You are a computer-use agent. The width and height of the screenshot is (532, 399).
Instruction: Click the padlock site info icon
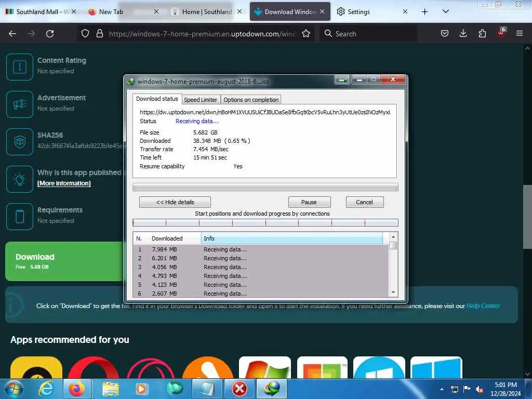(x=99, y=33)
